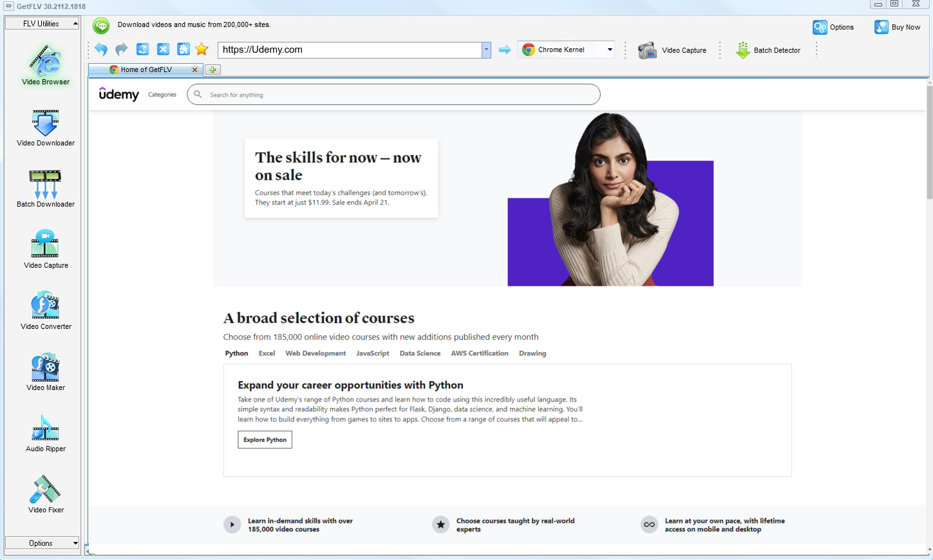The height and width of the screenshot is (560, 933).
Task: Open the Batch Downloader tool
Action: 46,189
